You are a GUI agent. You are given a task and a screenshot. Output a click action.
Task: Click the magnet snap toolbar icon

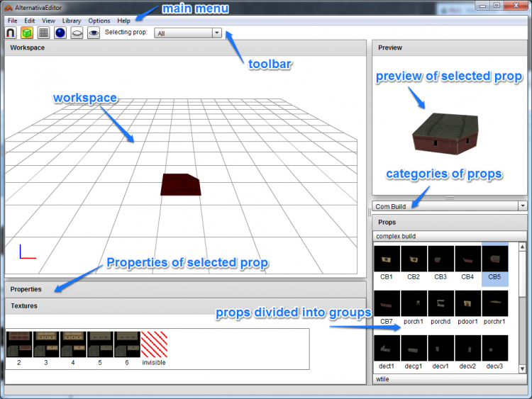[x=11, y=33]
